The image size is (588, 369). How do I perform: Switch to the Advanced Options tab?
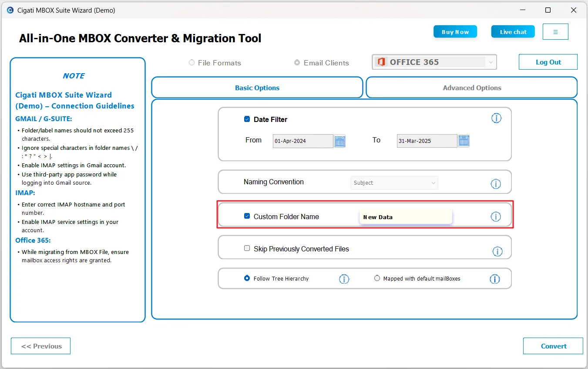point(472,88)
